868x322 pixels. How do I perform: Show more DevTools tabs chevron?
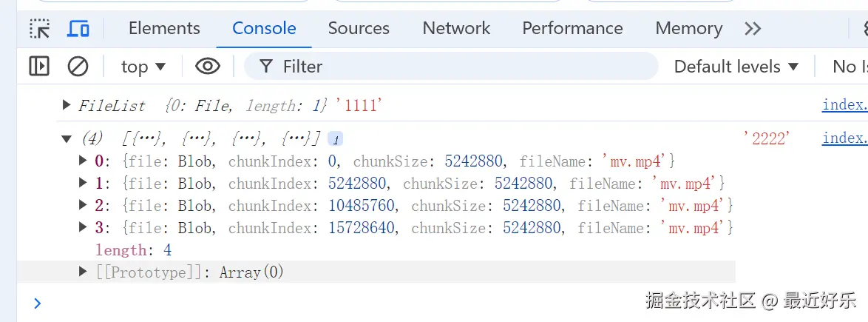coord(753,29)
